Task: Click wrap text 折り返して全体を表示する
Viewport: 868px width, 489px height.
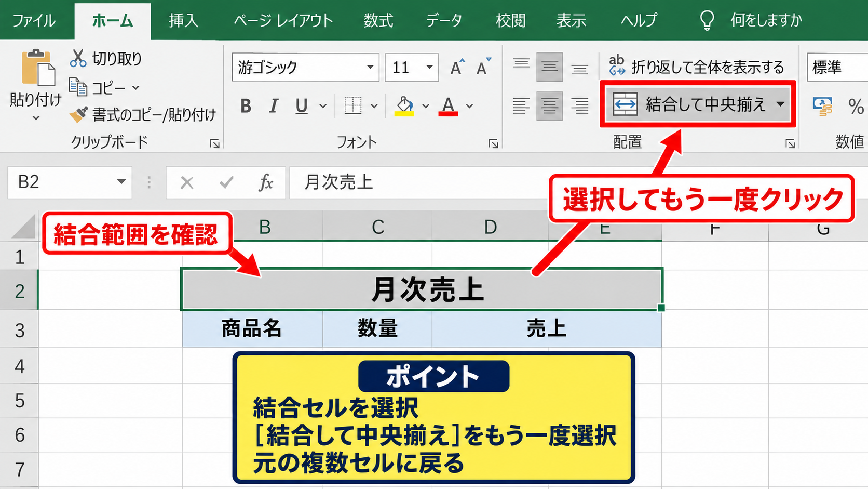Action: pos(697,67)
